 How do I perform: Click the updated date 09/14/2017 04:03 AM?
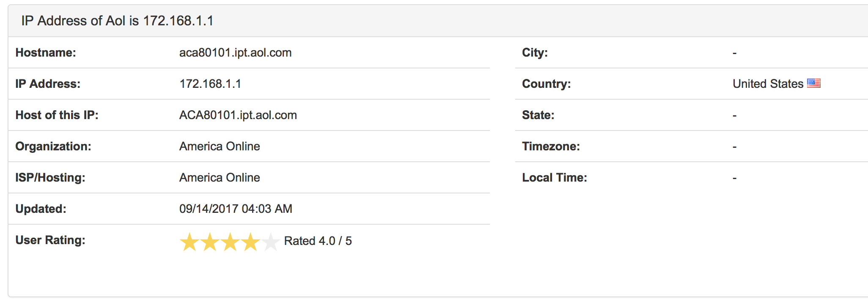tap(236, 209)
